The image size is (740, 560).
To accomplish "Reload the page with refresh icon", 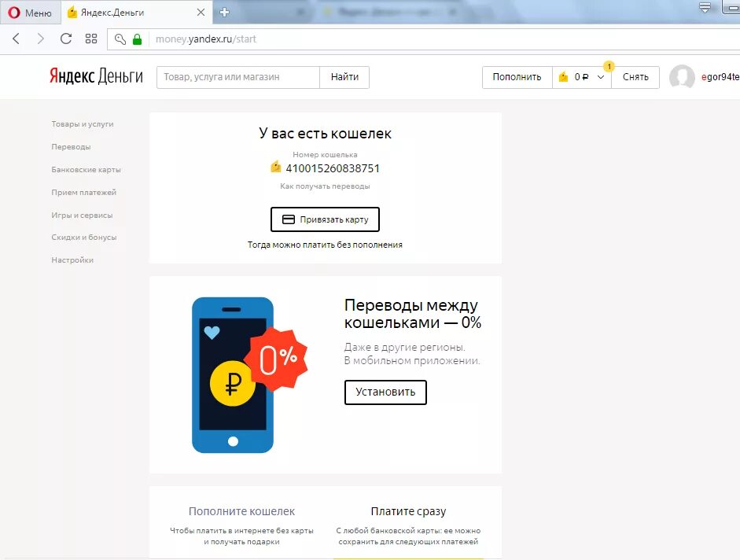I will (x=66, y=39).
